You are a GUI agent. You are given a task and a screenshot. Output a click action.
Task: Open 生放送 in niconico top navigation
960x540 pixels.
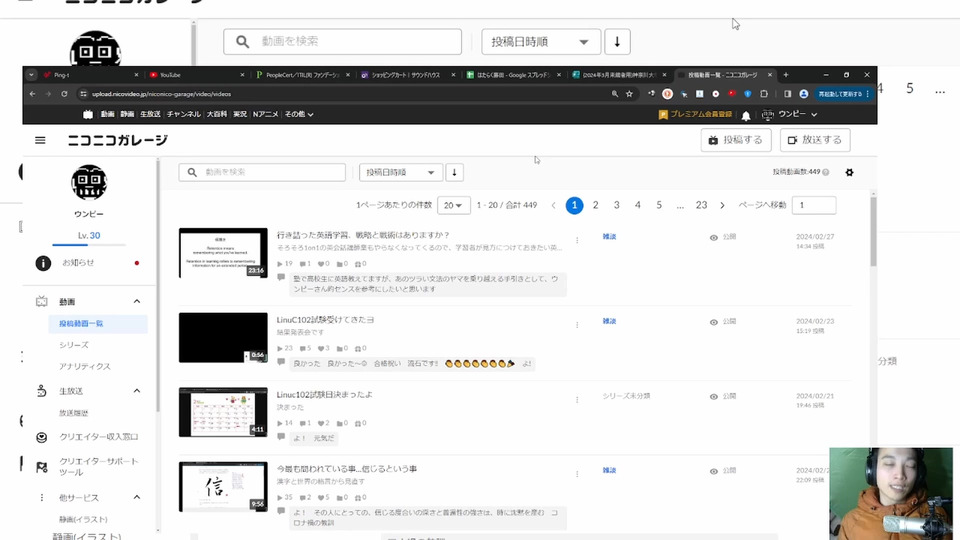point(150,114)
